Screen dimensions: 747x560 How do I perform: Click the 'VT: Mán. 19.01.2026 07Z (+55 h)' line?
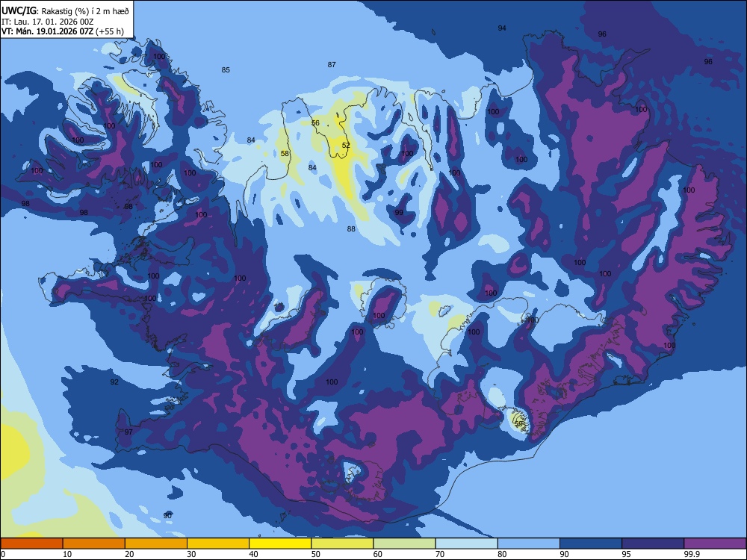[63, 31]
